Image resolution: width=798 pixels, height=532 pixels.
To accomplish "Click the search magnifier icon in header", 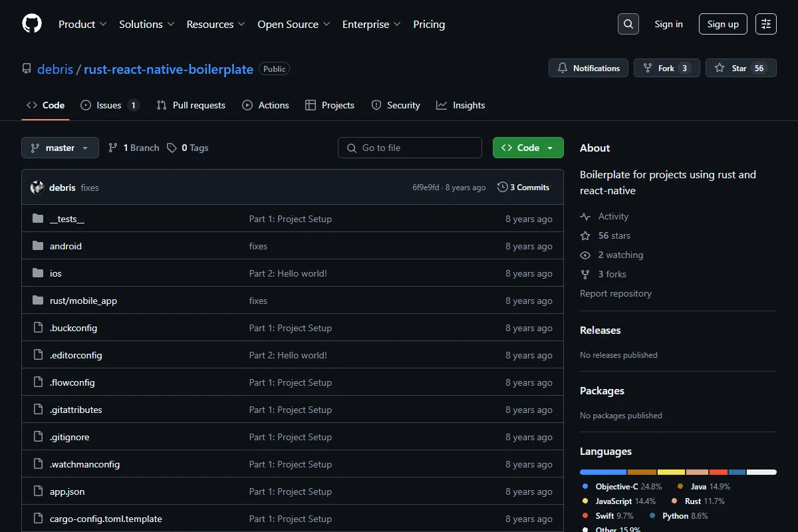I will tap(628, 24).
